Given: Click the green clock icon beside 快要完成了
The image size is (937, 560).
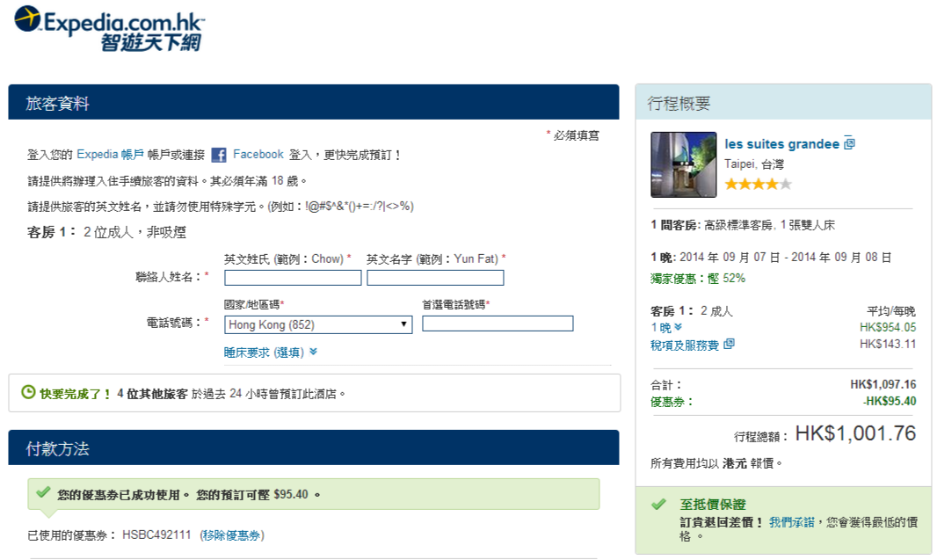Looking at the screenshot, I should tap(28, 393).
